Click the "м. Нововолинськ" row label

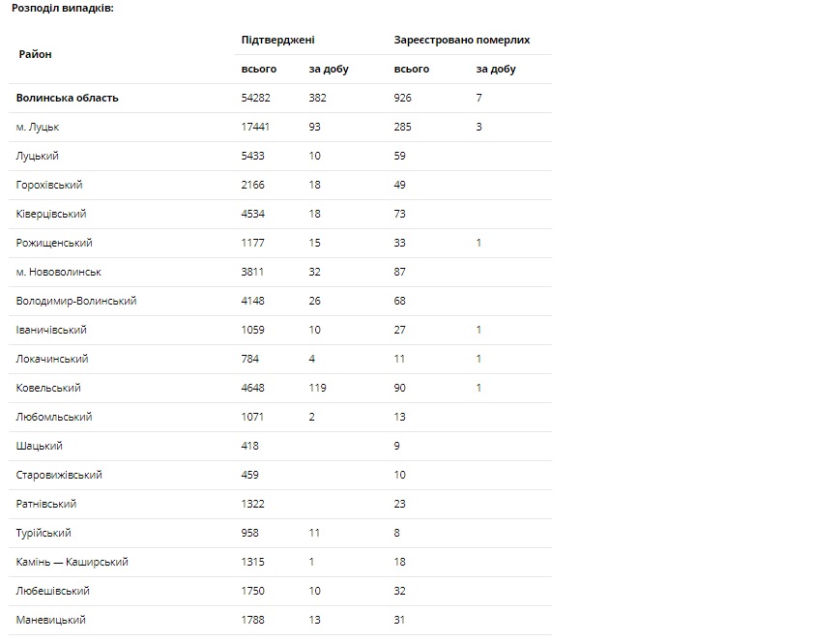(x=59, y=272)
